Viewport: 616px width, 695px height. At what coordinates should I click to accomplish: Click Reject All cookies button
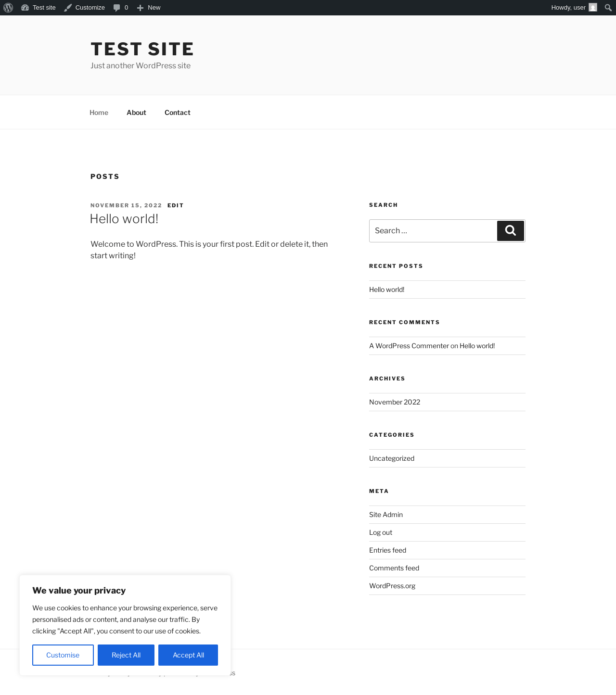[126, 655]
